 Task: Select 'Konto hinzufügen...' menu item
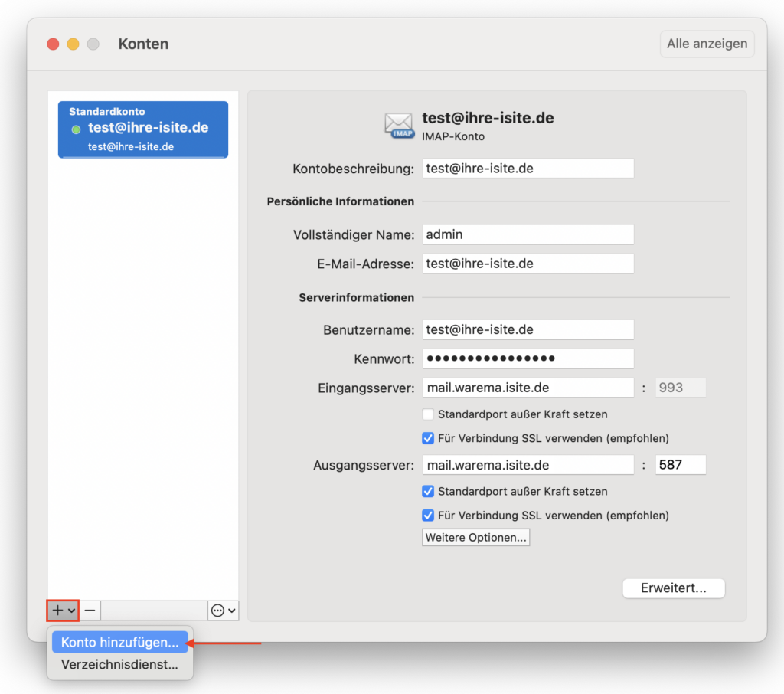coord(119,642)
